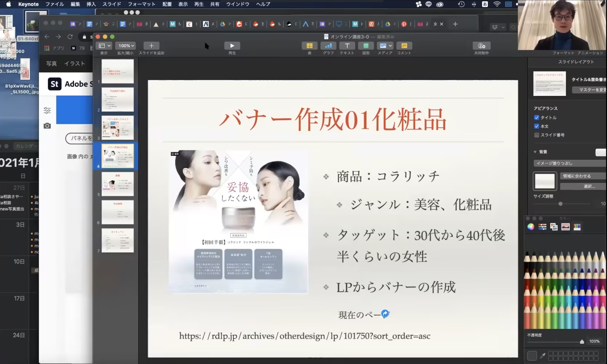Insert a chart using the グラフ icon
The image size is (607, 364).
tap(328, 46)
